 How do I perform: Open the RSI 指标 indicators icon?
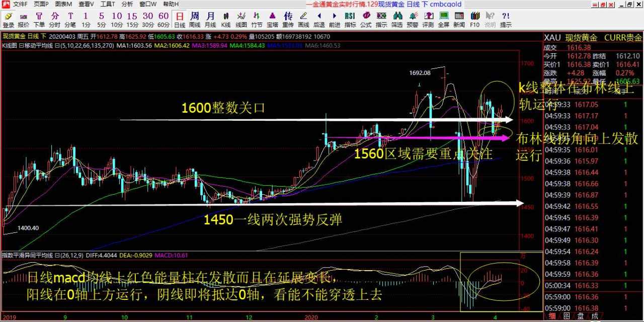[350, 20]
